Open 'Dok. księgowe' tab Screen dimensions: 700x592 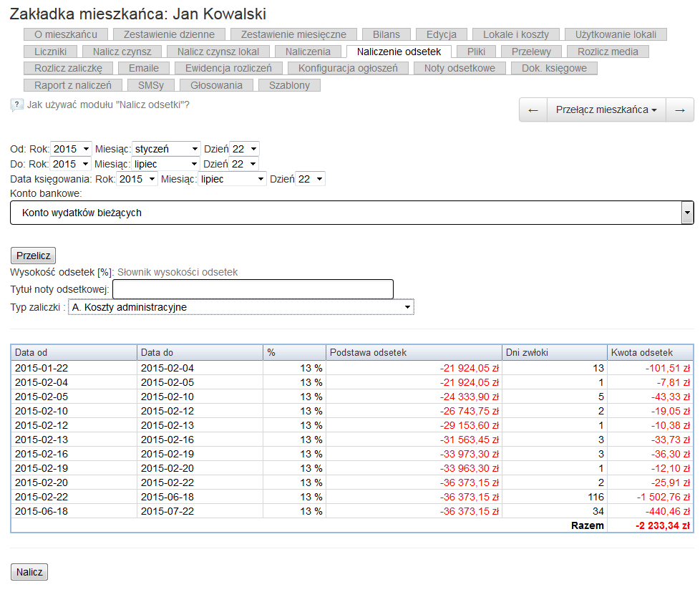click(x=555, y=68)
